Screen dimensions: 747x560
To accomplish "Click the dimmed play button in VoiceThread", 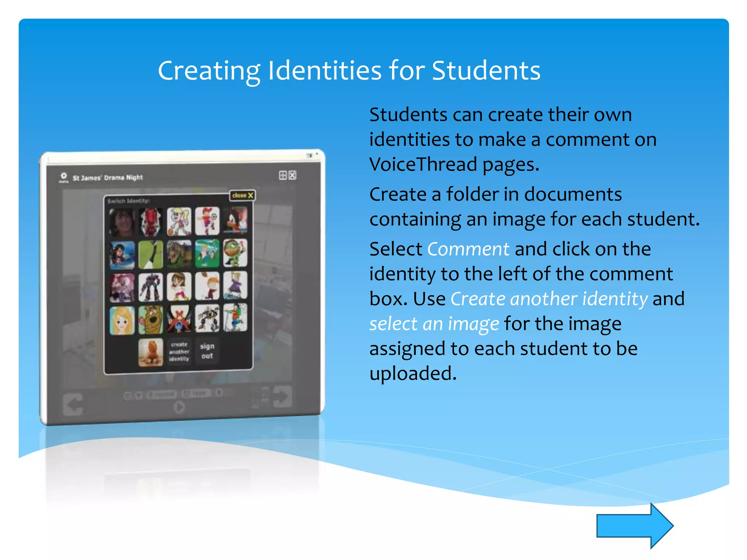I will point(179,407).
